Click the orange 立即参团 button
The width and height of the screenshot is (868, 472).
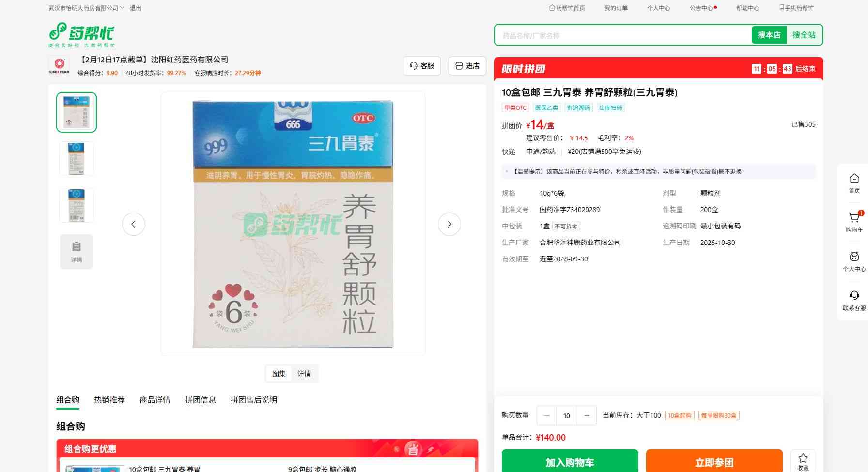click(x=714, y=462)
